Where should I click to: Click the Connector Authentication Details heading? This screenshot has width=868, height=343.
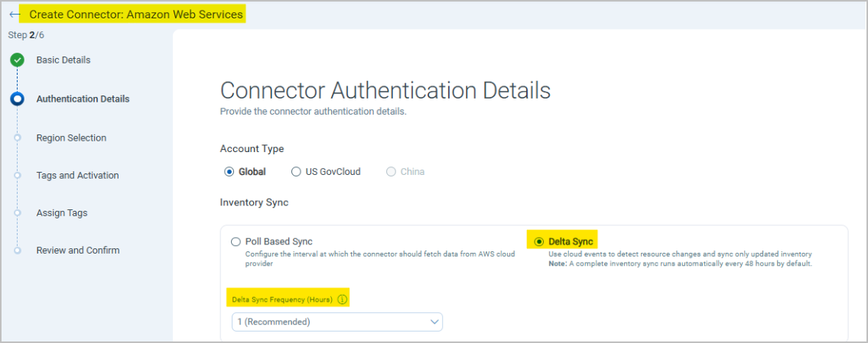[385, 91]
